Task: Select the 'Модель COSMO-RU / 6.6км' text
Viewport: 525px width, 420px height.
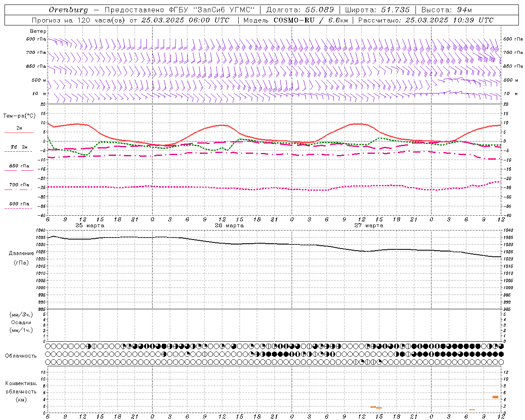Action: (295, 20)
